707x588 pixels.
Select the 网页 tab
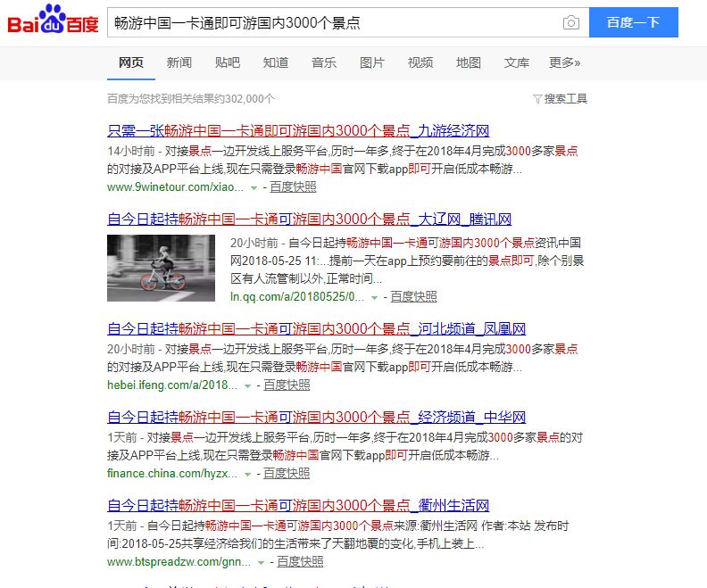pyautogui.click(x=130, y=62)
